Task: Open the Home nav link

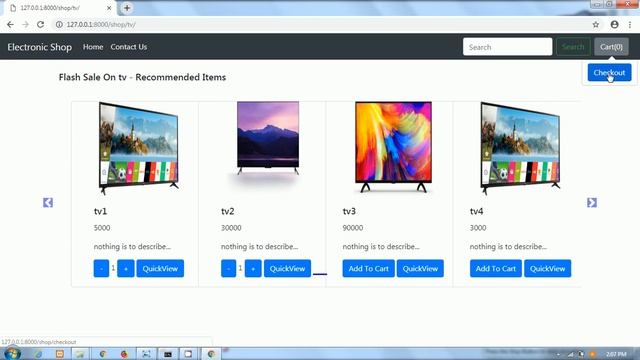Action: (x=93, y=47)
